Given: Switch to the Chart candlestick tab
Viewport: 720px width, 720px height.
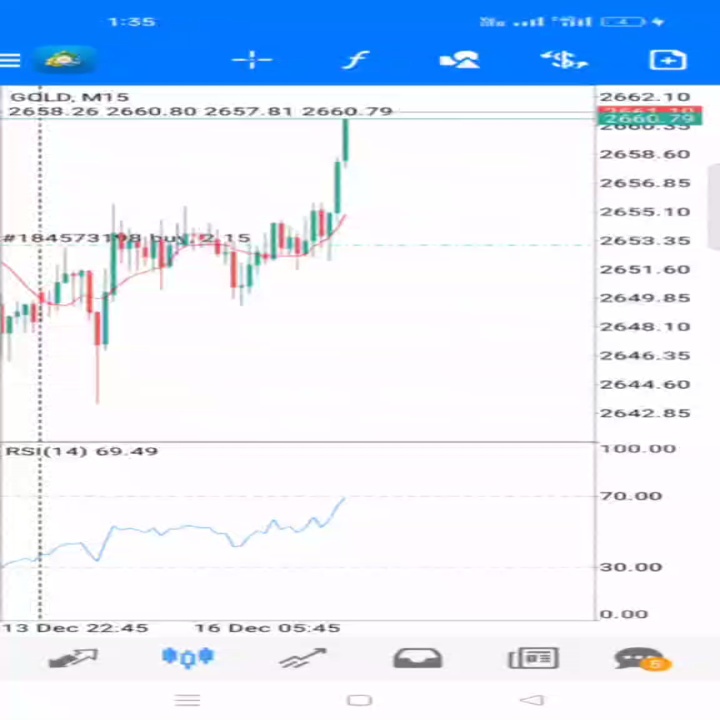Looking at the screenshot, I should point(188,658).
